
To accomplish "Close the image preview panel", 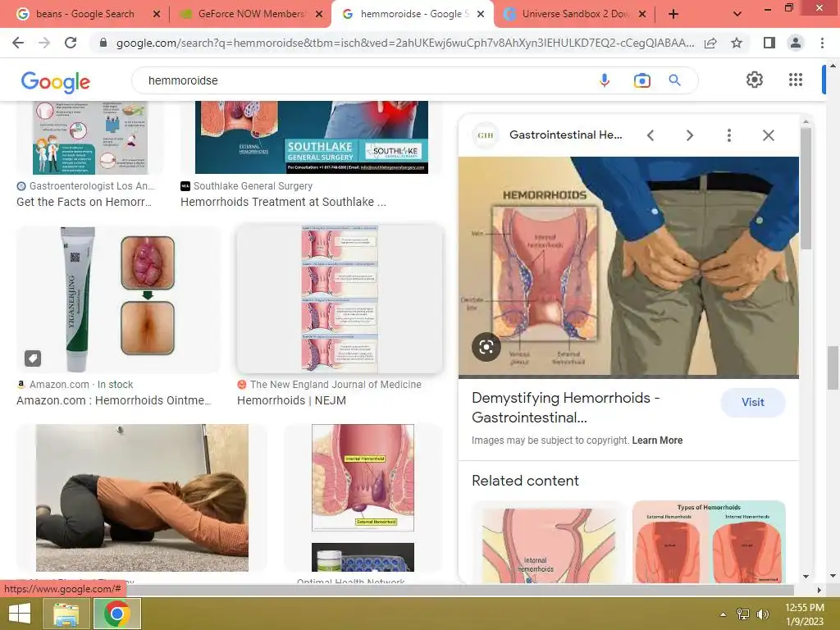I will 768,135.
